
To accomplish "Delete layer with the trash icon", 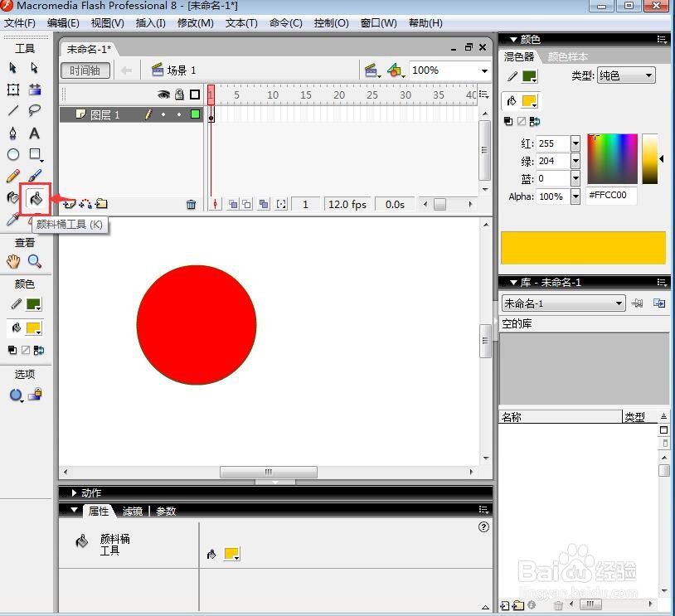I will [x=191, y=205].
